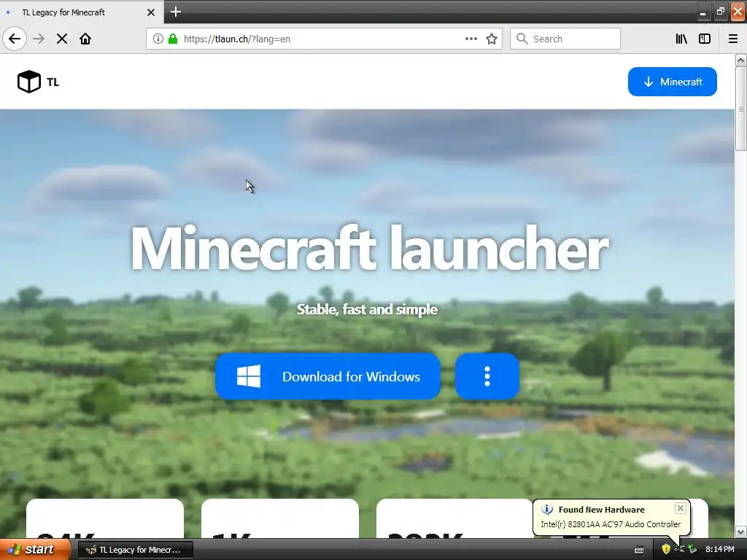747x560 pixels.
Task: Click the green secure padlock icon
Action: [x=173, y=39]
